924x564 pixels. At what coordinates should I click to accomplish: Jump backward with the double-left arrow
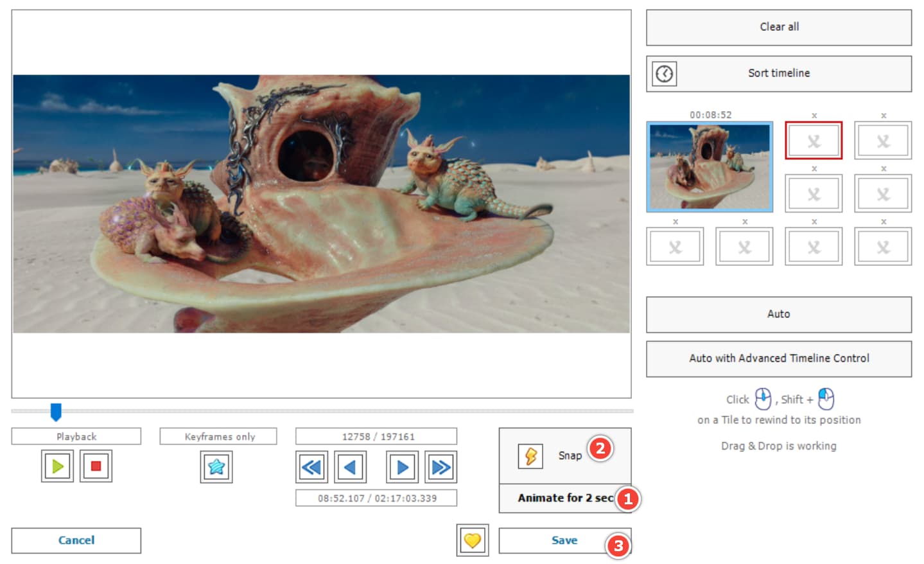coord(311,466)
